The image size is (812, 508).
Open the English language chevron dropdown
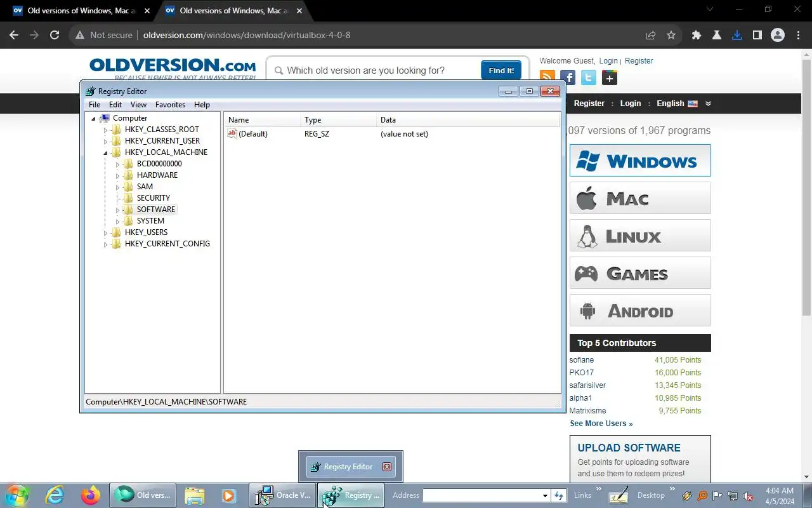(708, 104)
